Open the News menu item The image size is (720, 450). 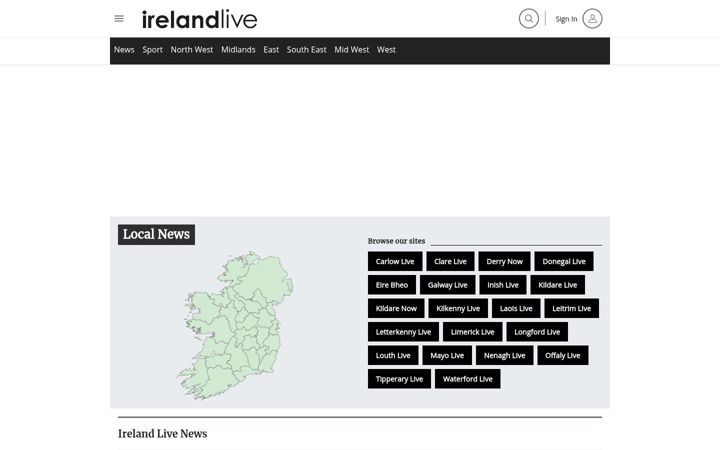[124, 50]
